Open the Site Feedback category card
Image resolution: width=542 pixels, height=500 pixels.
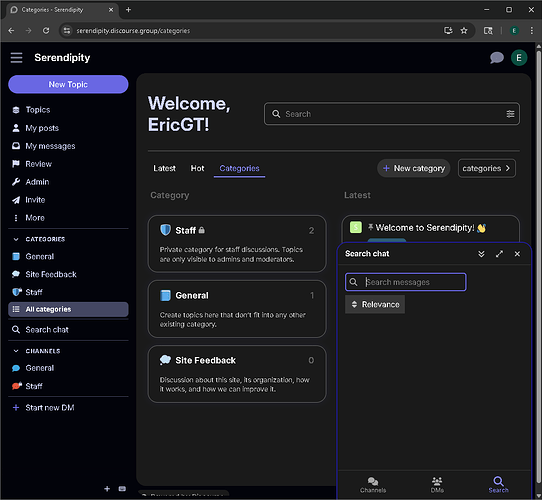(237, 374)
